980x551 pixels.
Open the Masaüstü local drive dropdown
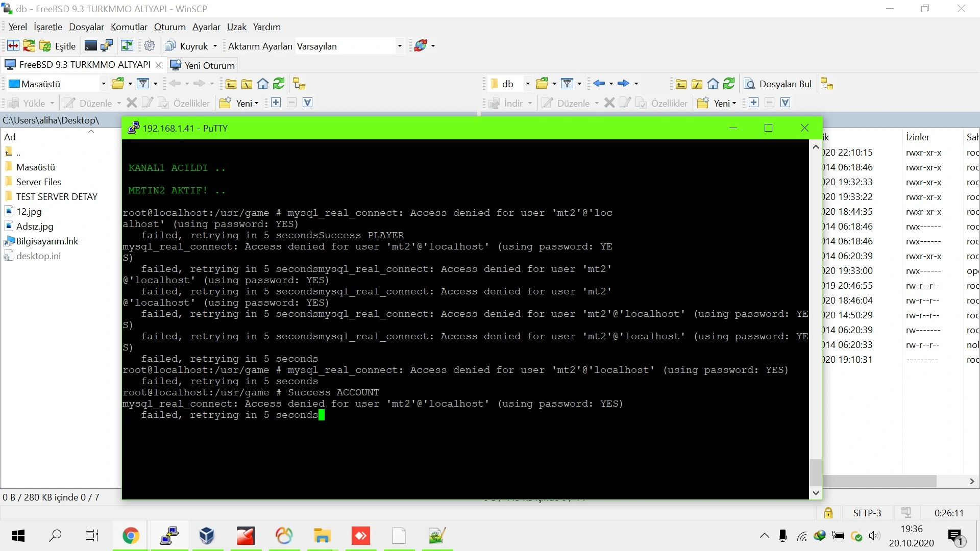tap(104, 84)
